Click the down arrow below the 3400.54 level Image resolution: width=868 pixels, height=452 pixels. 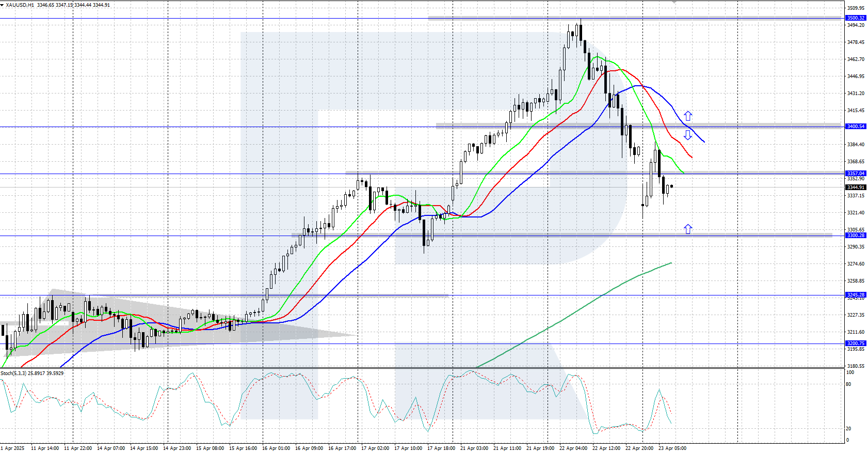pos(688,135)
